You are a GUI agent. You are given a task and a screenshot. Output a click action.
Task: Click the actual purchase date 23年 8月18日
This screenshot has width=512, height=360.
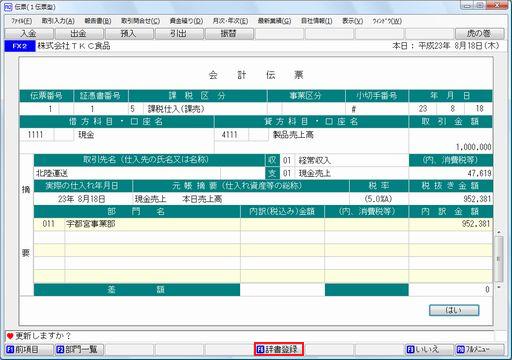(83, 199)
